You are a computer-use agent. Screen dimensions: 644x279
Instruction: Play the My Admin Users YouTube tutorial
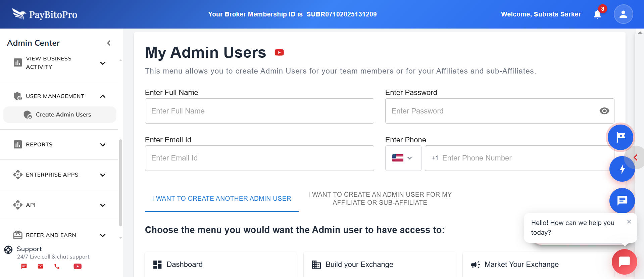pos(279,53)
